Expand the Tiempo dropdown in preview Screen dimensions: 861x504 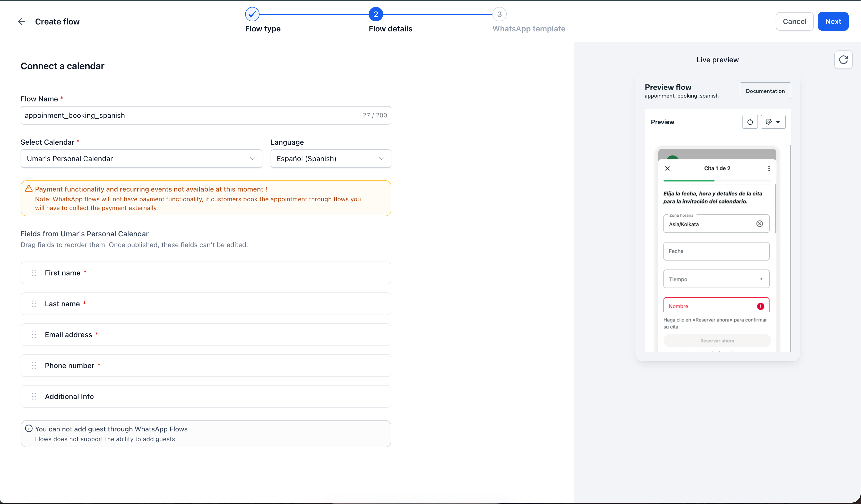click(716, 279)
